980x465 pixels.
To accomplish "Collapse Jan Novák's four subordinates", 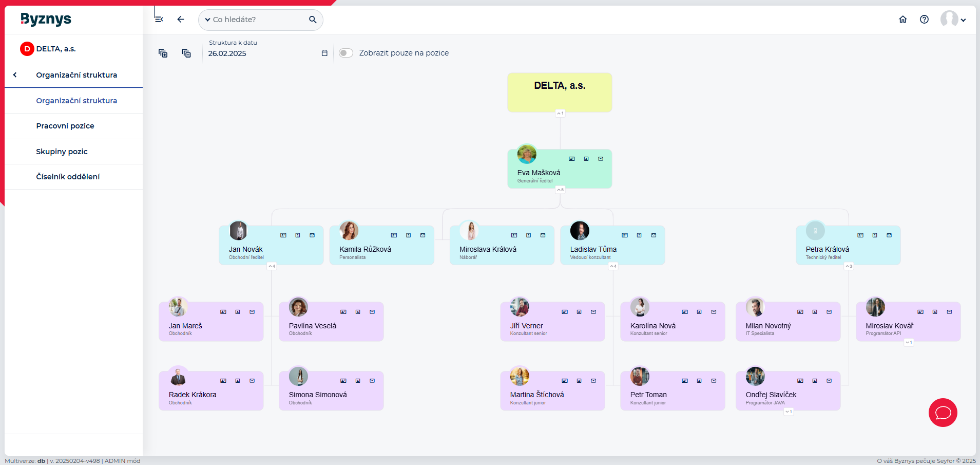I will [x=272, y=266].
